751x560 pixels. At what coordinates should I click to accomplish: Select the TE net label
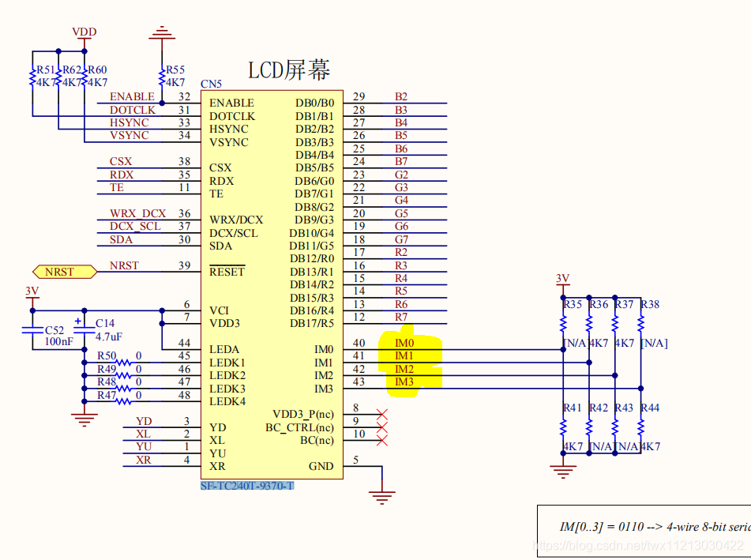pos(117,187)
